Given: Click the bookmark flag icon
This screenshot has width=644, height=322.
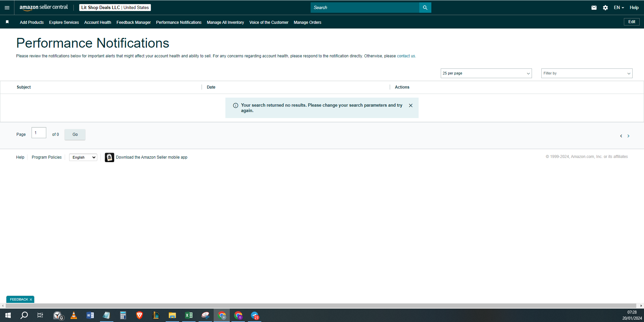Looking at the screenshot, I should click(x=7, y=22).
